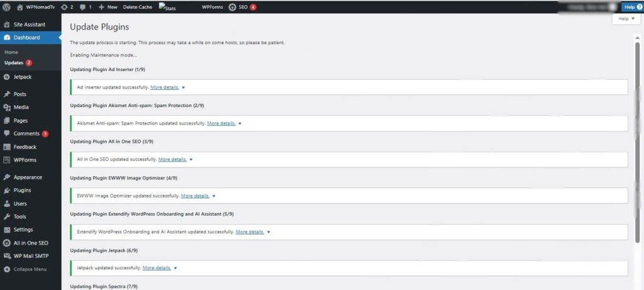Open pending updates icon in admin bar
The height and width of the screenshot is (290, 644).
(x=67, y=7)
